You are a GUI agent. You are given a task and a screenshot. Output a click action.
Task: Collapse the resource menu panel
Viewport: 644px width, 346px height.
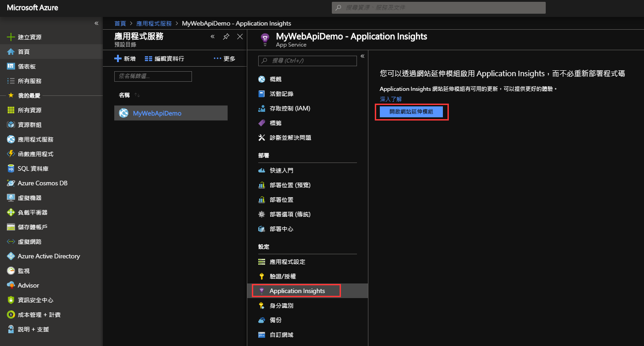tap(362, 56)
